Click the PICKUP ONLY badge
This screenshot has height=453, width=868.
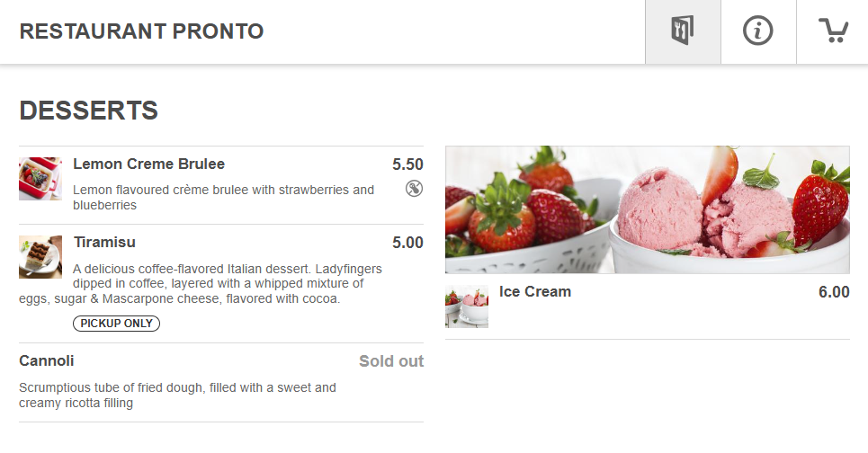coord(116,324)
